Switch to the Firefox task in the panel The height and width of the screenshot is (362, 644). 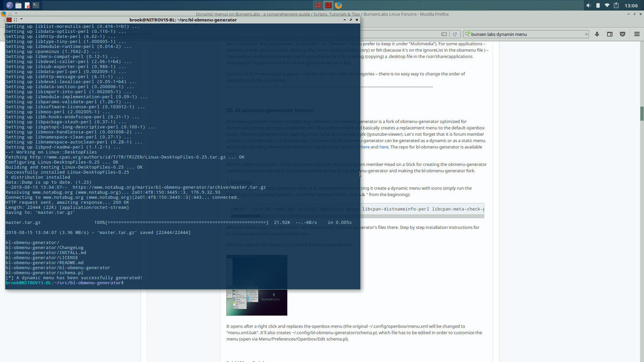(x=339, y=5)
